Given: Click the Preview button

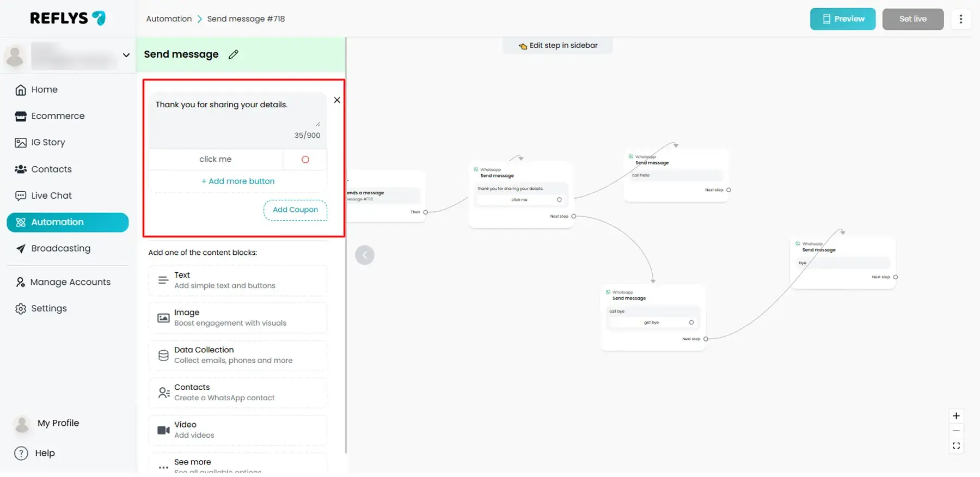Looking at the screenshot, I should (842, 19).
